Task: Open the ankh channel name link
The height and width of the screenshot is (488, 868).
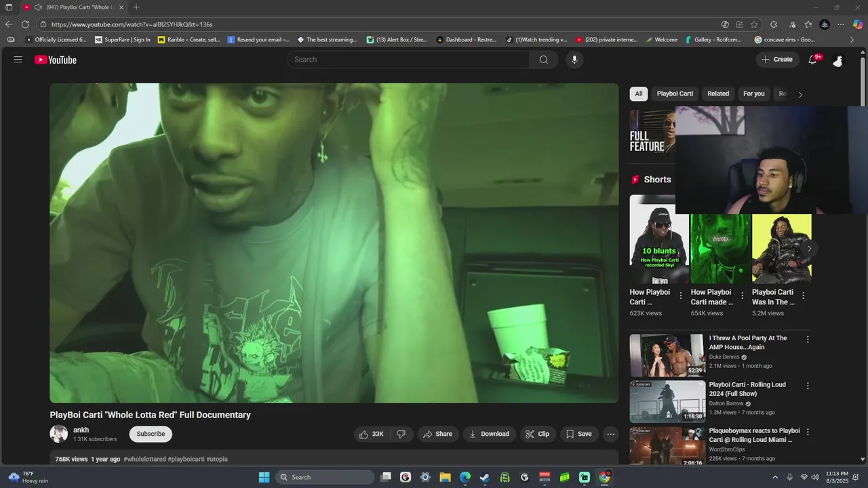Action: [81, 430]
